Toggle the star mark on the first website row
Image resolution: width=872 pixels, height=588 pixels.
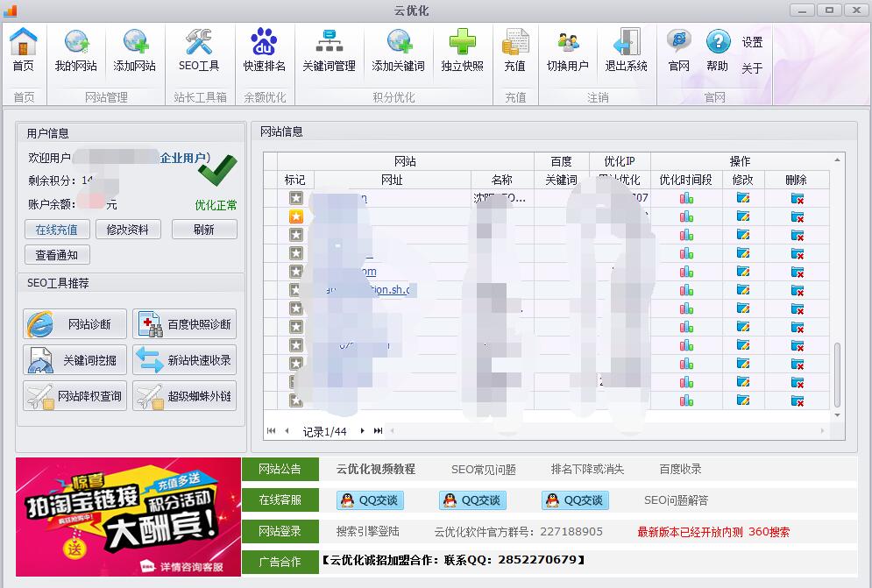pos(296,199)
